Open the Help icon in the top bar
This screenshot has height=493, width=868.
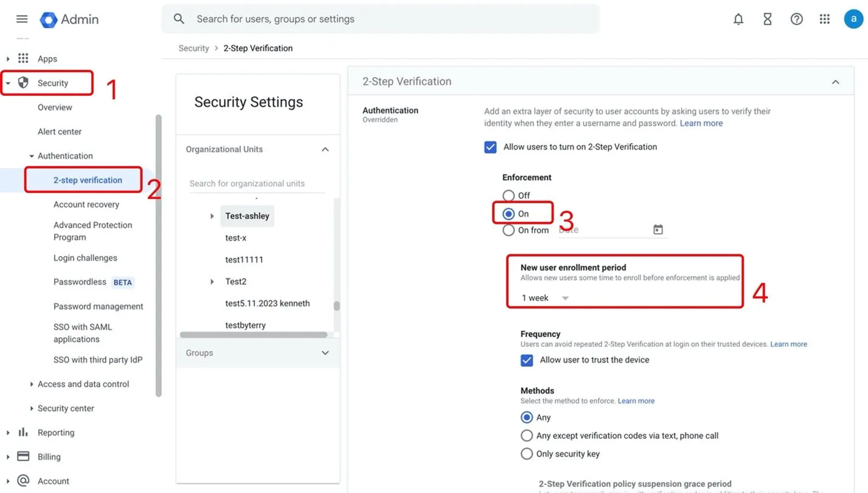tap(796, 19)
